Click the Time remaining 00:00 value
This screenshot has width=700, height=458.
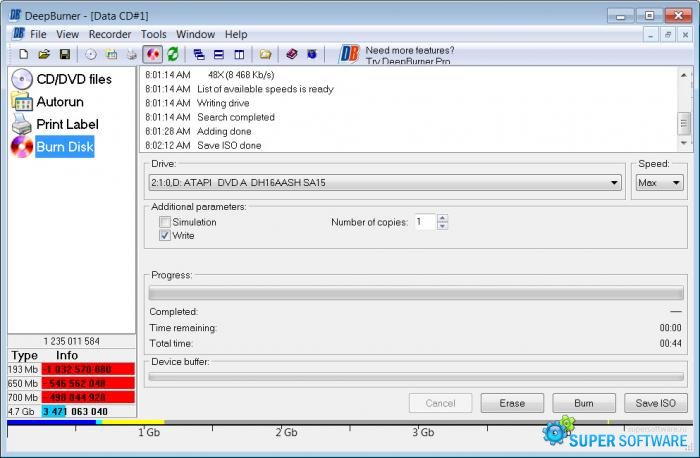pyautogui.click(x=671, y=328)
